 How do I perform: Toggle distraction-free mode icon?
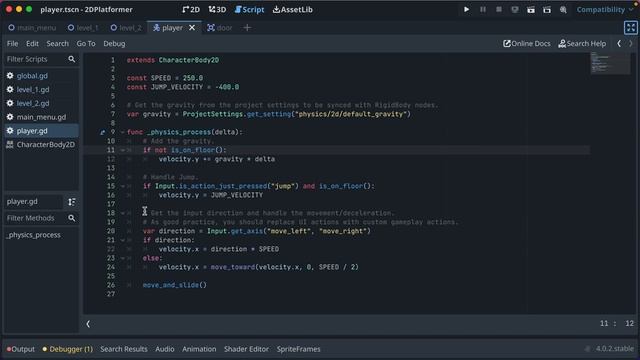pyautogui.click(x=631, y=28)
